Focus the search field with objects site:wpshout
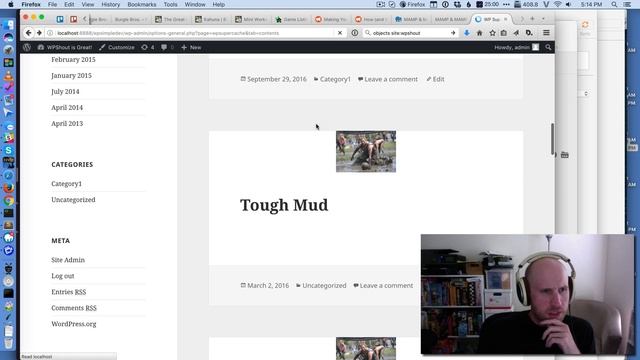The image size is (640, 360). (409, 33)
